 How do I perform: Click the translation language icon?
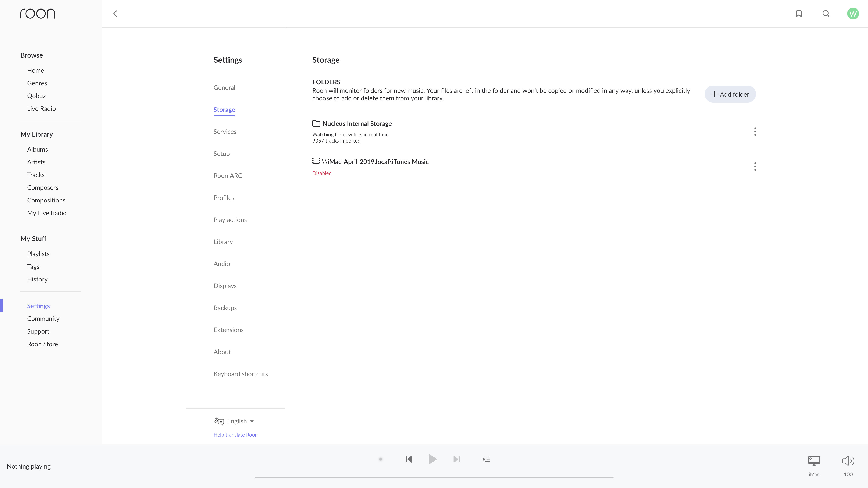[x=218, y=421]
